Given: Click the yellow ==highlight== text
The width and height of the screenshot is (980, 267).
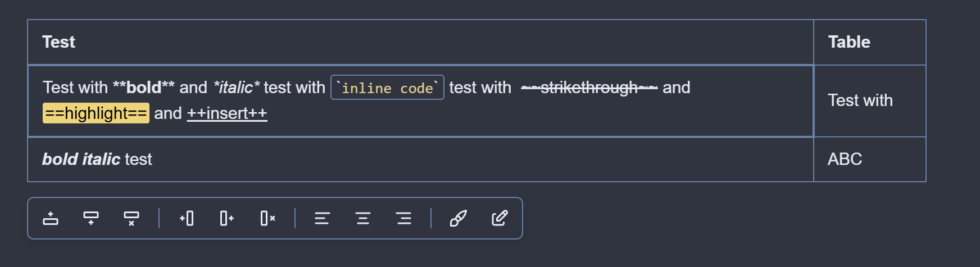Looking at the screenshot, I should (96, 113).
